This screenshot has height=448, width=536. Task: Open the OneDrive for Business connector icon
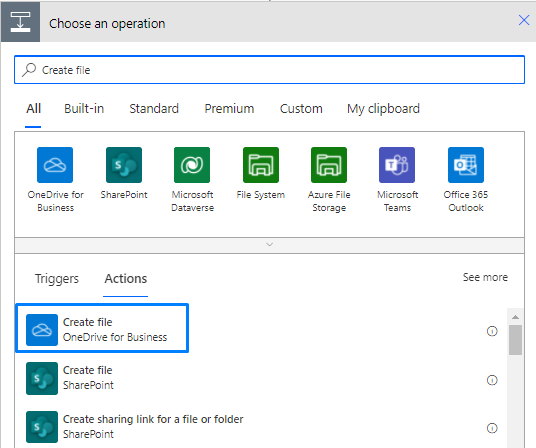55,165
